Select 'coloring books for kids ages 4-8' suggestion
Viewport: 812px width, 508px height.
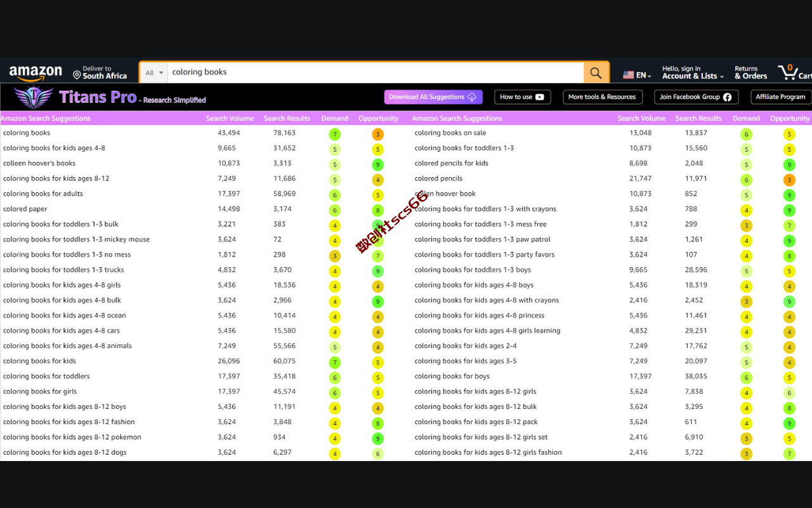pos(54,148)
